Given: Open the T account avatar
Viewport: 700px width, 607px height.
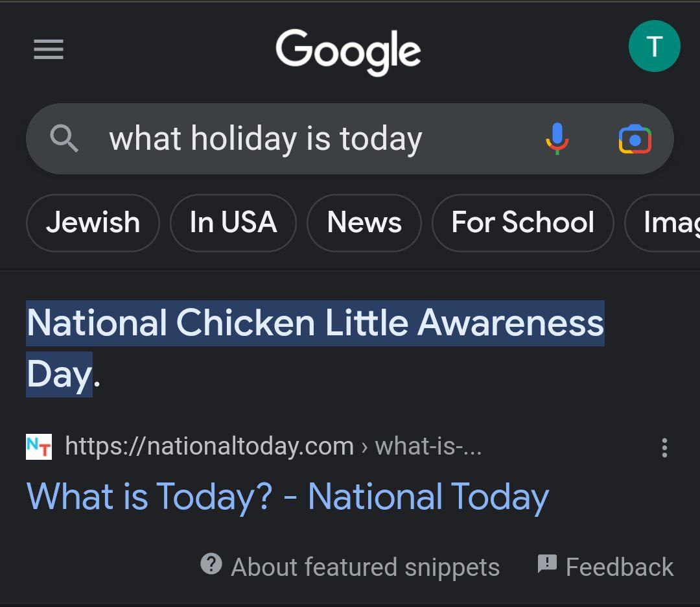Looking at the screenshot, I should tap(654, 46).
